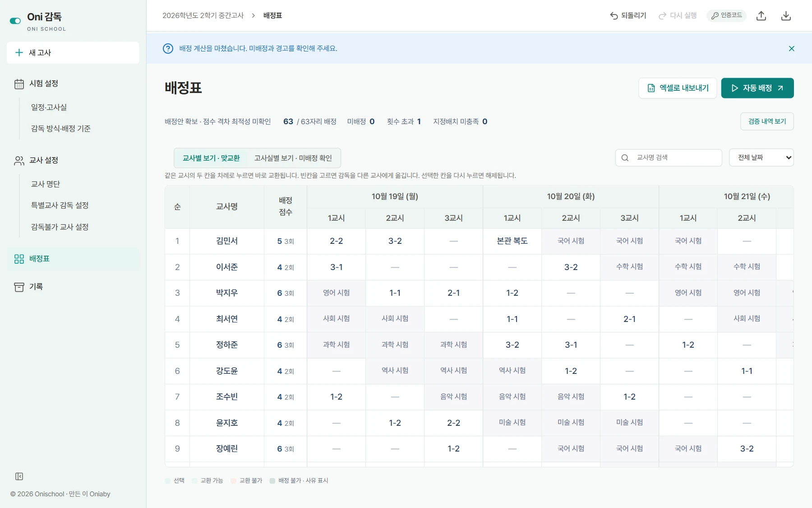Open 일정·고사실 sidebar item
812x508 pixels.
pyautogui.click(x=49, y=107)
